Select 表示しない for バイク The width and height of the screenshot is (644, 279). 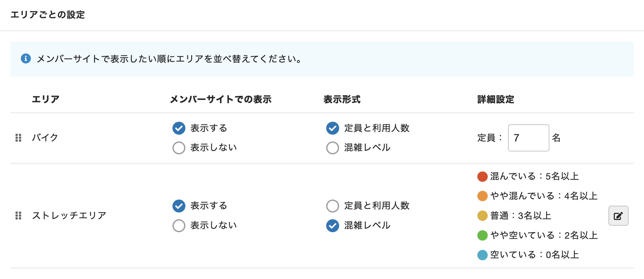tap(179, 148)
